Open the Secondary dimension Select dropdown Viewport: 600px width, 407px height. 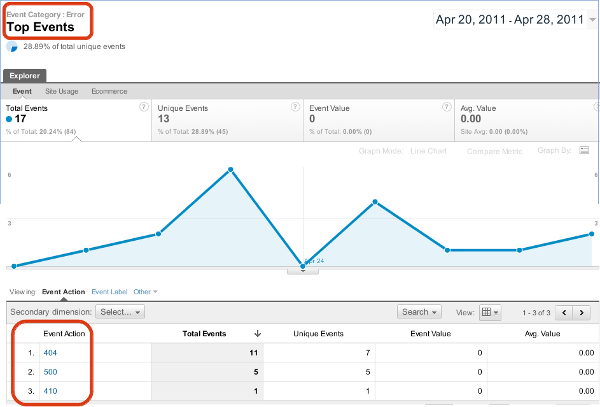pyautogui.click(x=120, y=312)
